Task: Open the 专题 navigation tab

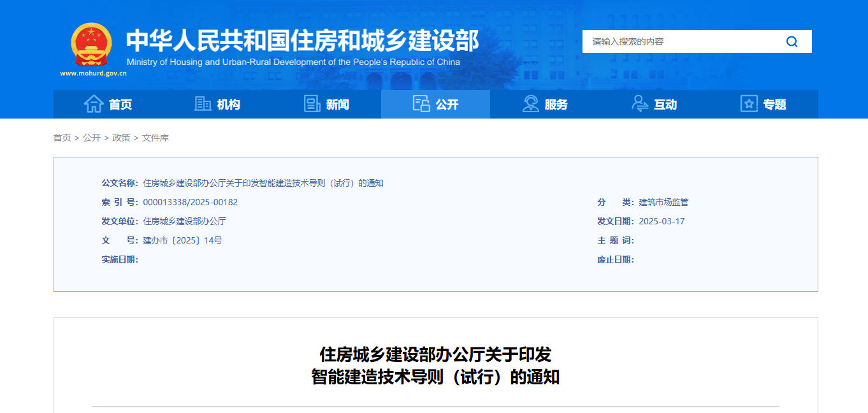Action: tap(763, 104)
